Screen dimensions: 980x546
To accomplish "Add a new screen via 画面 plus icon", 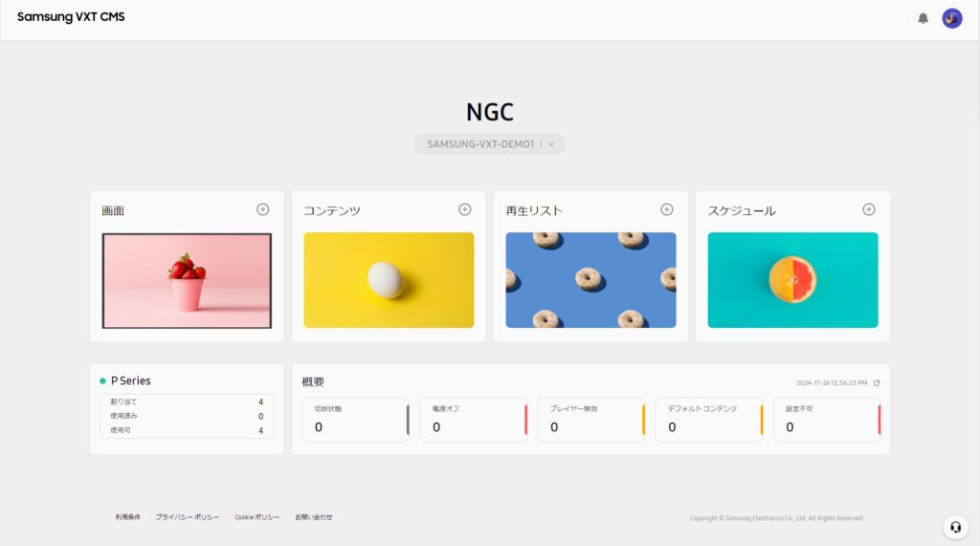I will pyautogui.click(x=262, y=210).
